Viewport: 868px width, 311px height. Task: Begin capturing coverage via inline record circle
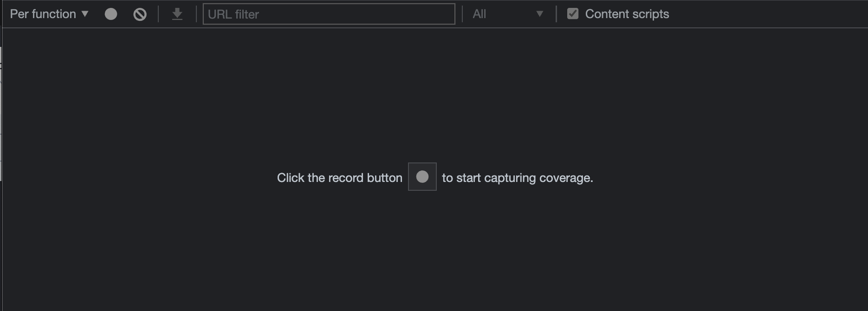pyautogui.click(x=422, y=176)
